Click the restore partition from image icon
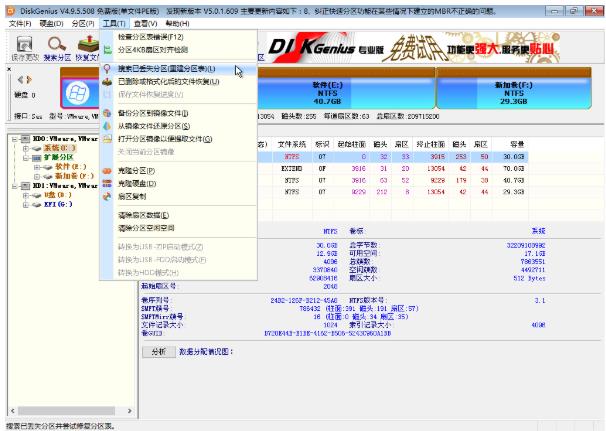This screenshot has height=431, width=606. coord(107,126)
